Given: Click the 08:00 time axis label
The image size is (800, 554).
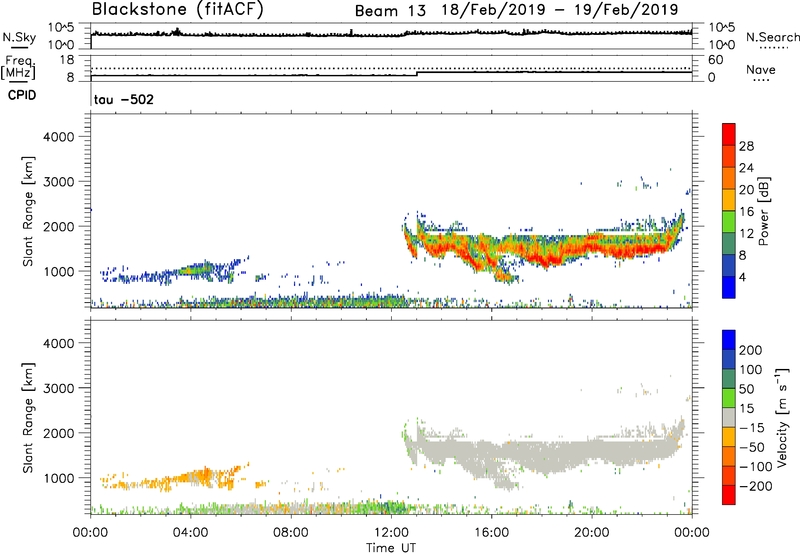Looking at the screenshot, I should (291, 533).
